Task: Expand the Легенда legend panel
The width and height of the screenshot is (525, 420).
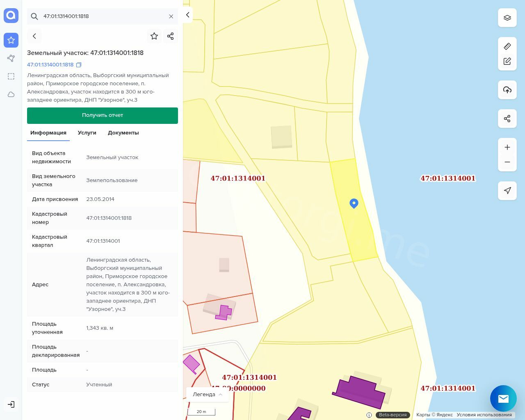Action: (208, 394)
